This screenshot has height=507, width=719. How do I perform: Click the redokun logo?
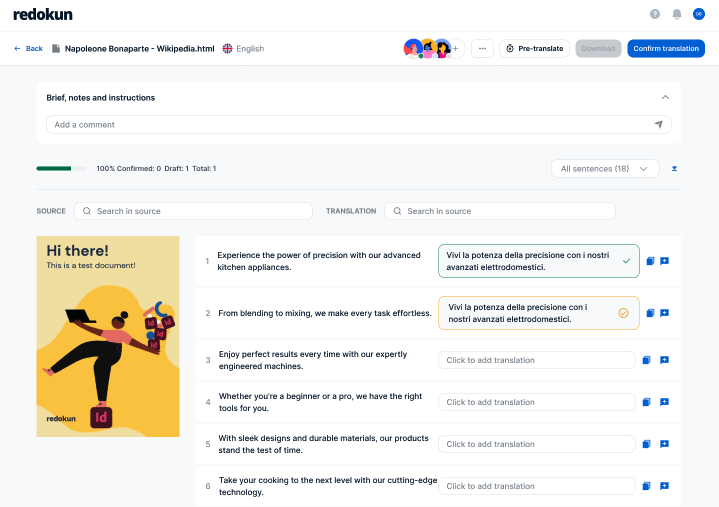(43, 15)
